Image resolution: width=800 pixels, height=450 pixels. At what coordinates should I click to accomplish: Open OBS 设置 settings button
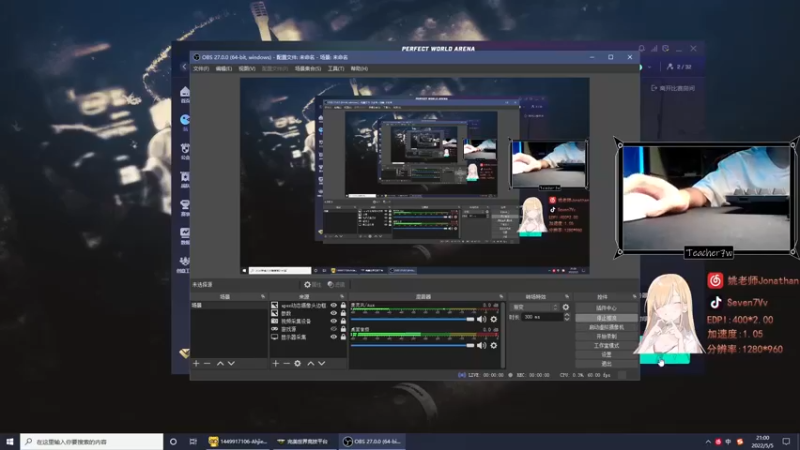[606, 355]
